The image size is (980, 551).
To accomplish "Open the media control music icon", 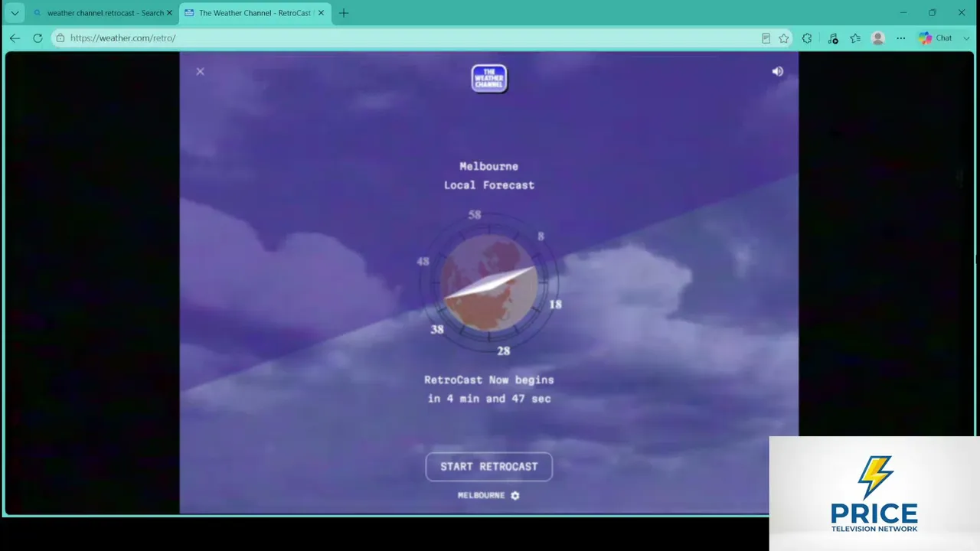I will (833, 38).
